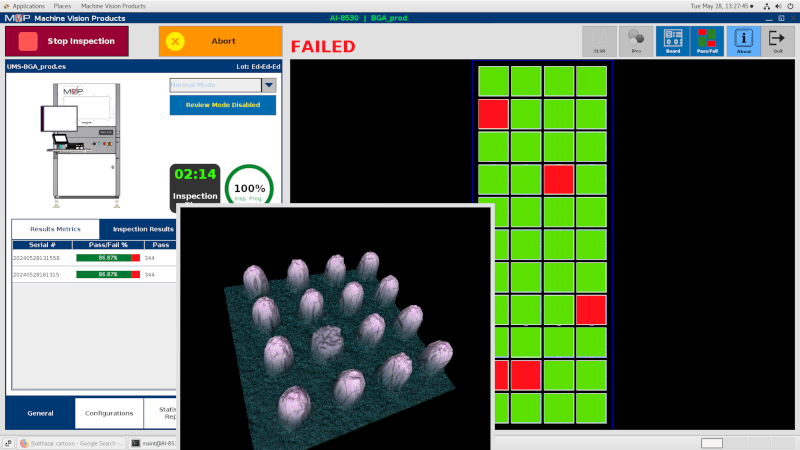The height and width of the screenshot is (450, 800).
Task: Switch to the balthazar cartoon Google Search taskbar window
Action: tap(71, 443)
